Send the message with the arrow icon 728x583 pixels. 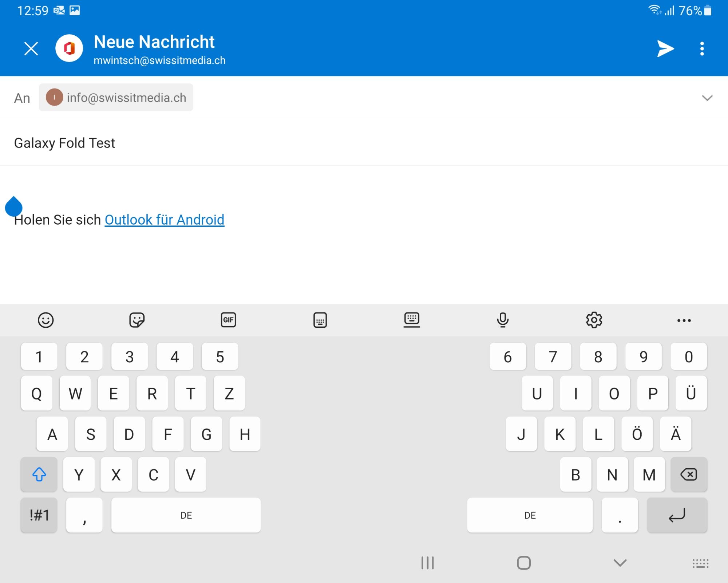click(665, 49)
